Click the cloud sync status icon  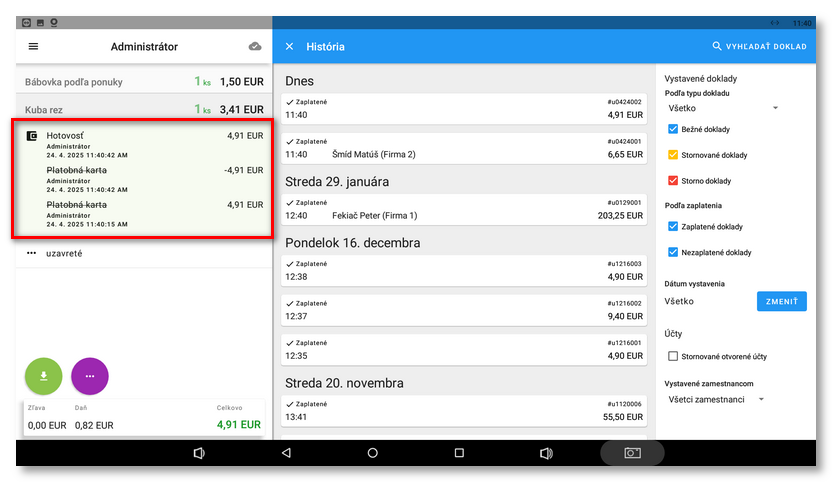(255, 47)
